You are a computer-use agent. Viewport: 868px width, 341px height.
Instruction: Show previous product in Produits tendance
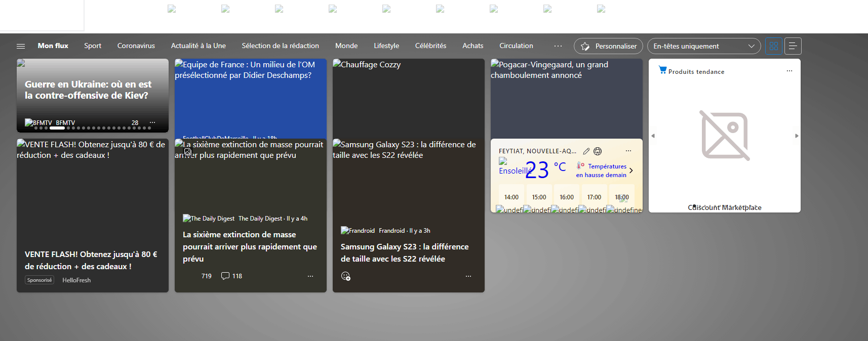[x=653, y=136]
